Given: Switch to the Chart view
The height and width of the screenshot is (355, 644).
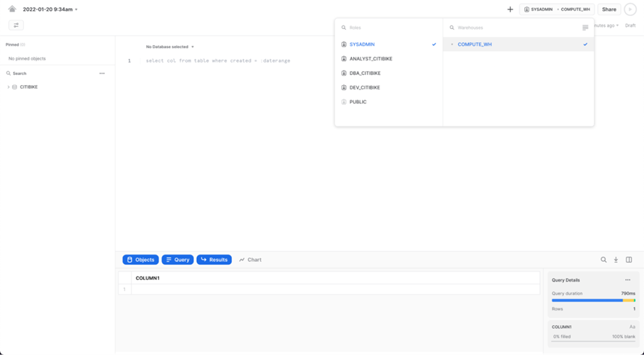Looking at the screenshot, I should (250, 260).
